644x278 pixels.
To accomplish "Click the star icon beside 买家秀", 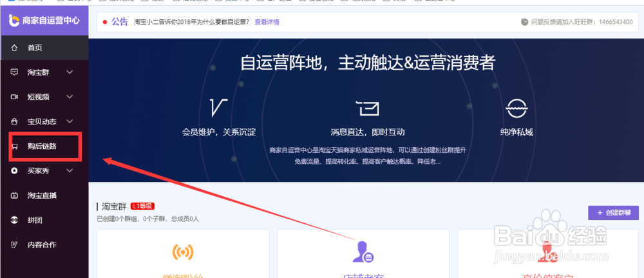I will click(14, 171).
